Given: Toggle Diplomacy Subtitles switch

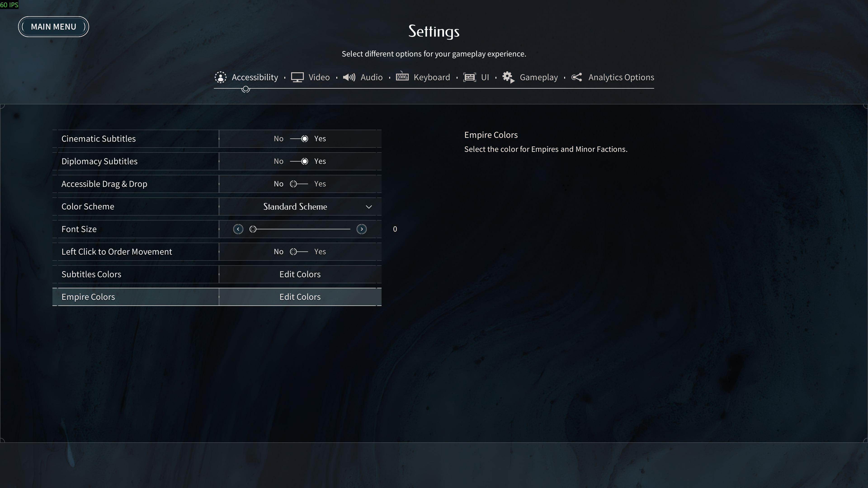Looking at the screenshot, I should point(299,161).
